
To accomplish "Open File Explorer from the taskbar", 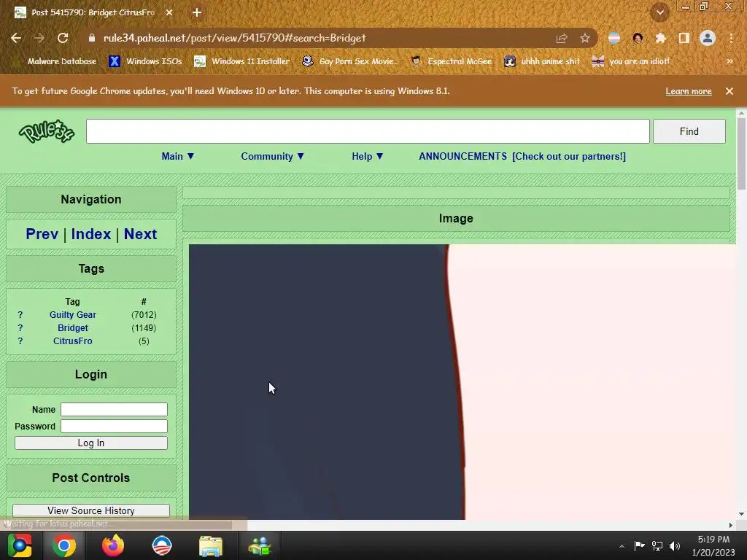I will (211, 545).
